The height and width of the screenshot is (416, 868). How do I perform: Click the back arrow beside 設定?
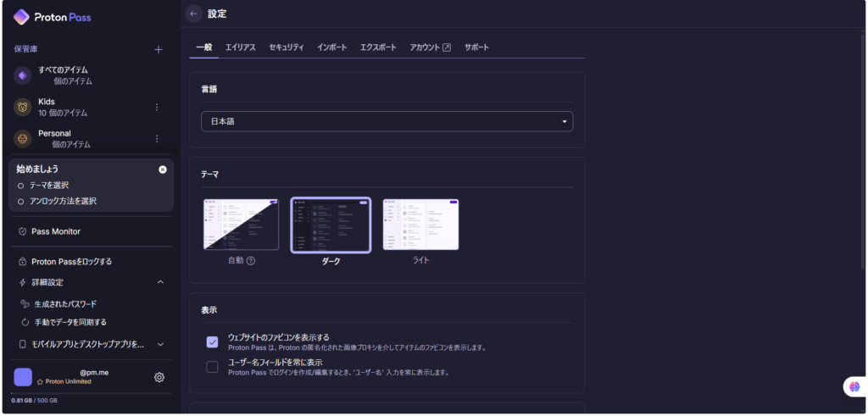[194, 14]
